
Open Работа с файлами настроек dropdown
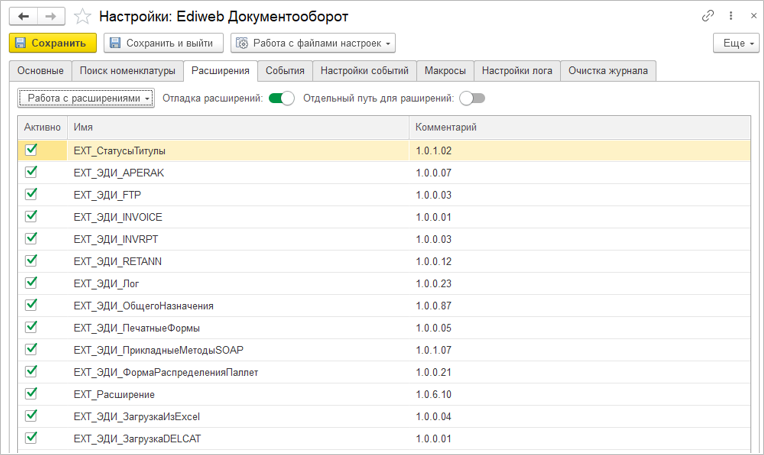313,43
